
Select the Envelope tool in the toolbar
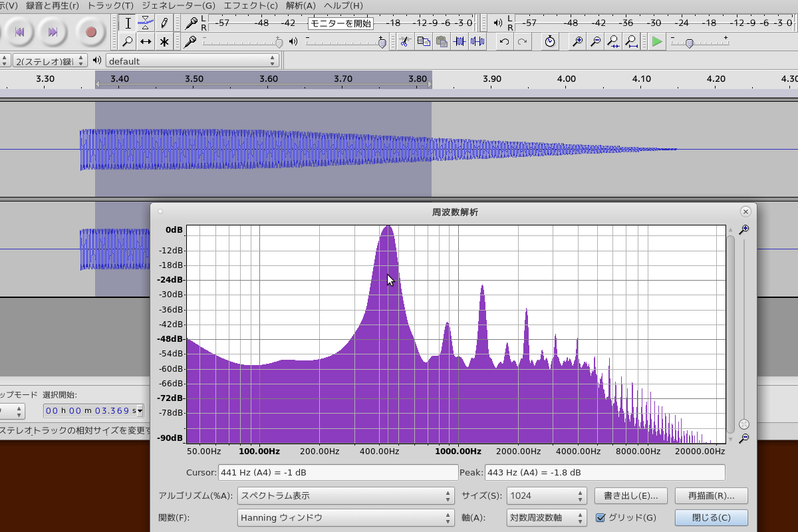146,23
